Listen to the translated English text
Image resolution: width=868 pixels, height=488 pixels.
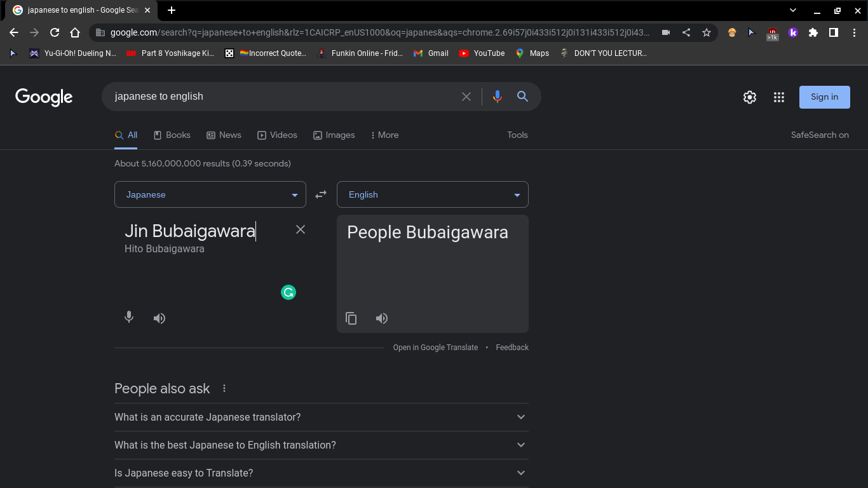coord(382,318)
